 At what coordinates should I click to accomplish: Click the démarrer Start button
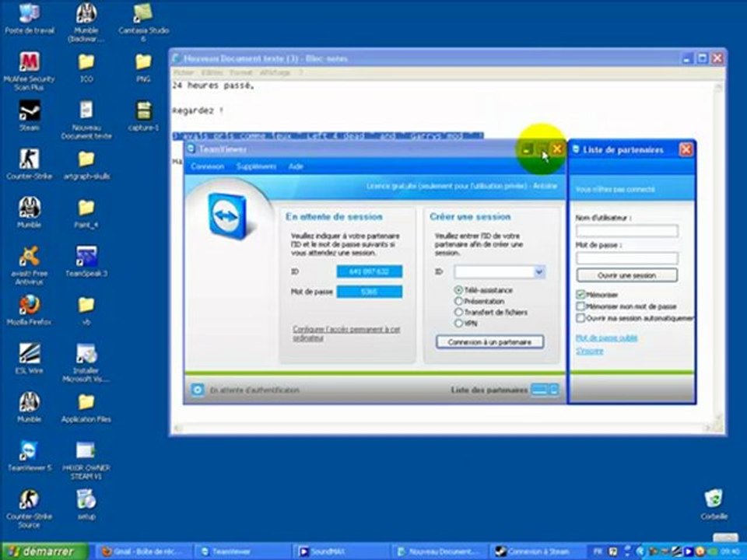(x=44, y=551)
